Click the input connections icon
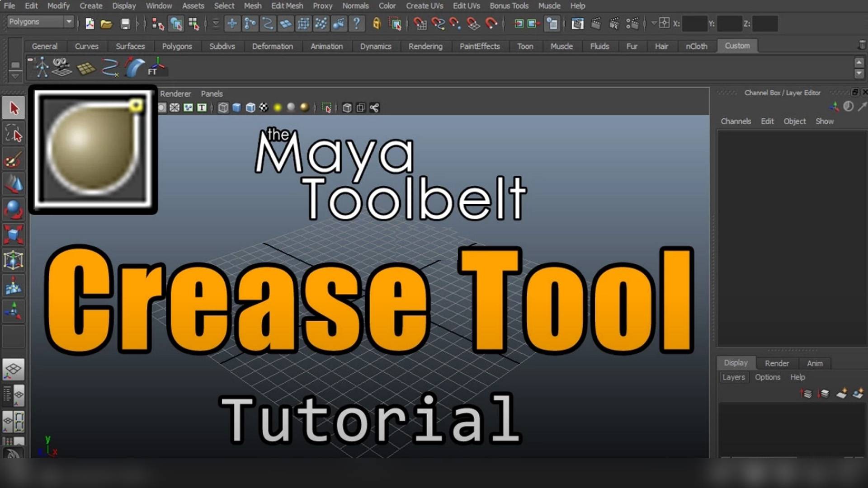The image size is (868, 488). (x=519, y=23)
